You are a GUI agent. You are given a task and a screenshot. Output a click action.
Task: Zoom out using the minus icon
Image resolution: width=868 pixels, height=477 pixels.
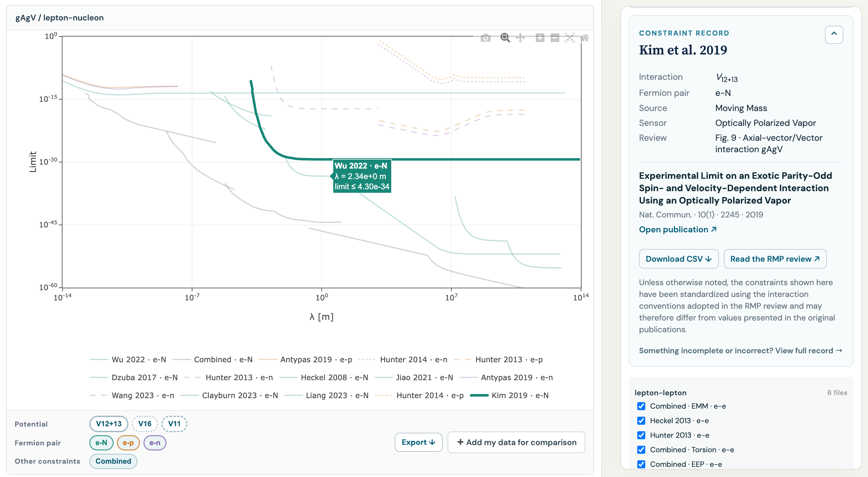point(555,38)
